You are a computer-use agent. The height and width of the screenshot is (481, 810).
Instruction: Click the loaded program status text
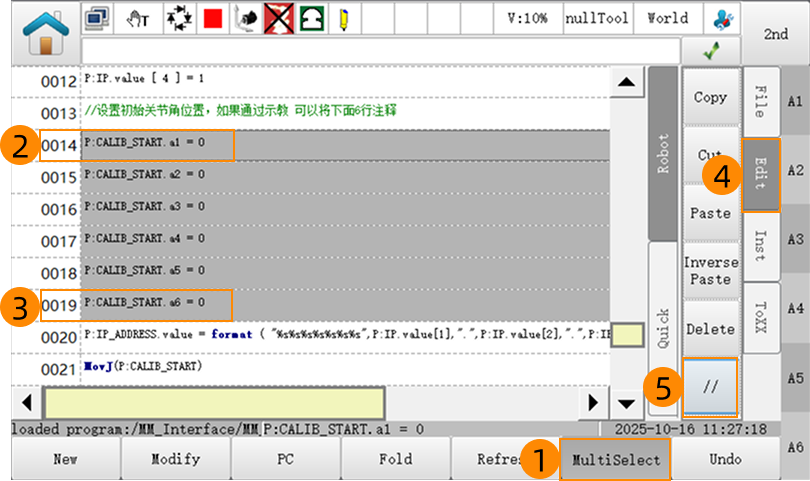[x=136, y=429]
